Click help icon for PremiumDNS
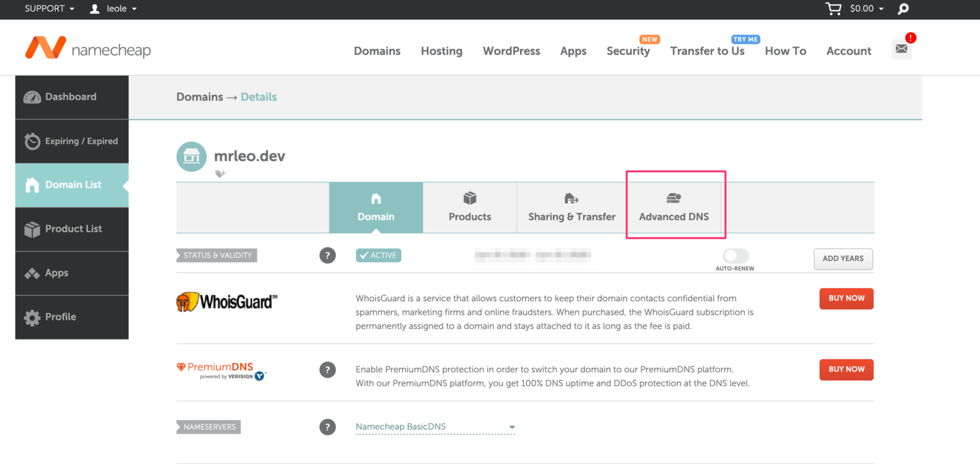The height and width of the screenshot is (464, 980). pos(328,370)
